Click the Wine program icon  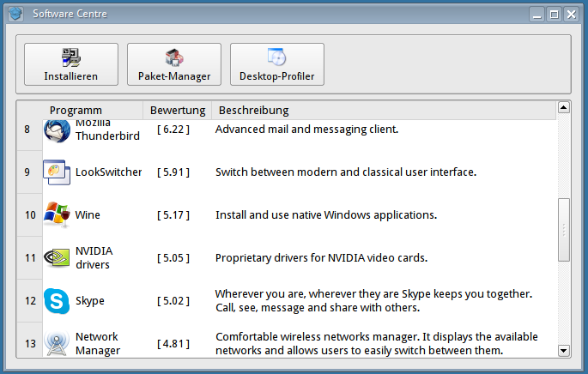57,215
